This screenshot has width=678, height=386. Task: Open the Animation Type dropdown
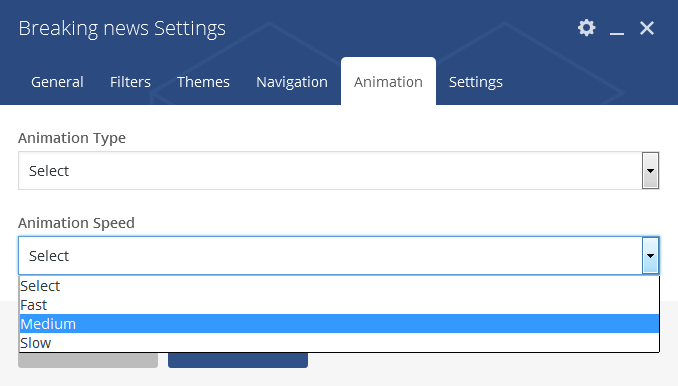click(x=339, y=171)
